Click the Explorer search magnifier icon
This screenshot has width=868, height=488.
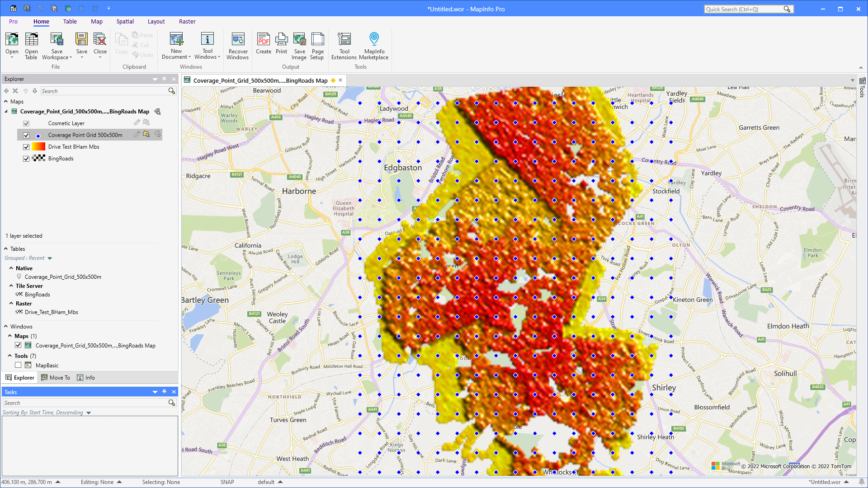[172, 91]
